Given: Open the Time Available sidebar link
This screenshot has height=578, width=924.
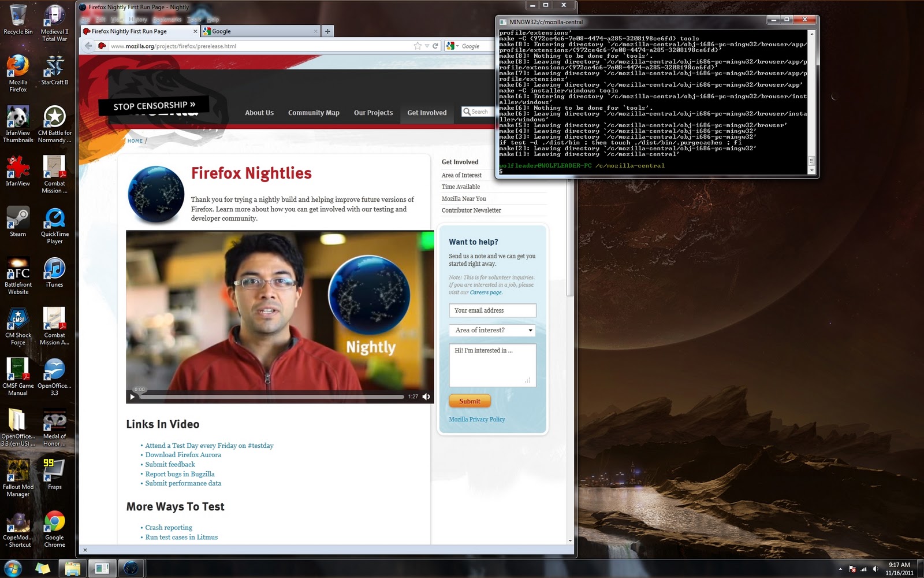Looking at the screenshot, I should (461, 187).
